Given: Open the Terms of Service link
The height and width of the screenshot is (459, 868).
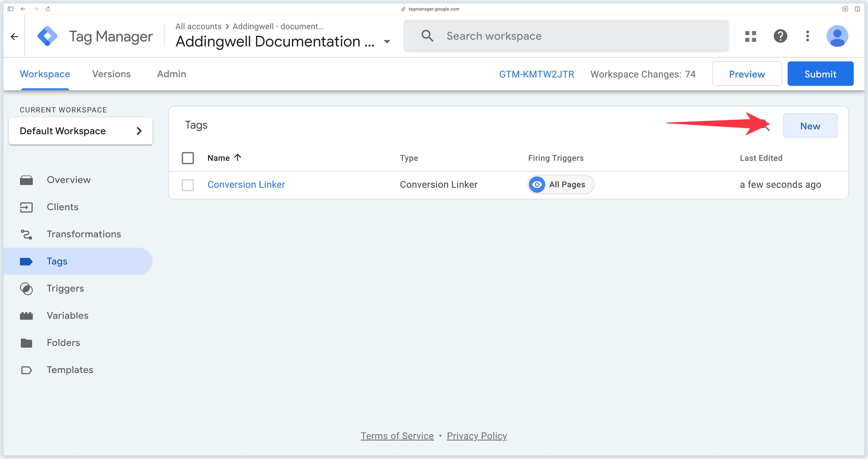Looking at the screenshot, I should (x=397, y=436).
